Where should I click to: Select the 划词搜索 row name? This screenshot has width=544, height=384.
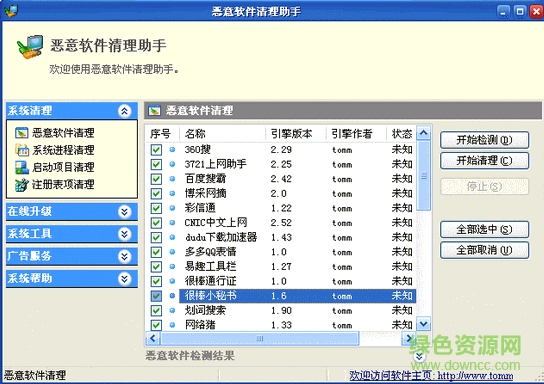(205, 310)
